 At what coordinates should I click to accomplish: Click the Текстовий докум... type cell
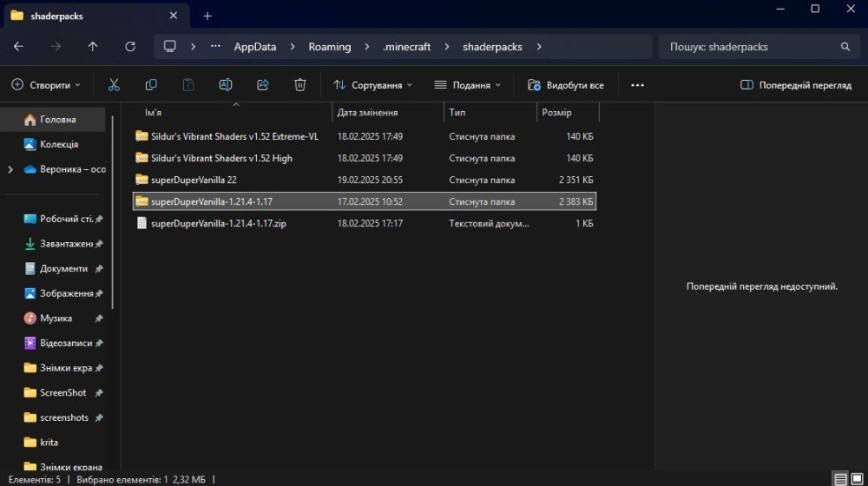tap(489, 223)
